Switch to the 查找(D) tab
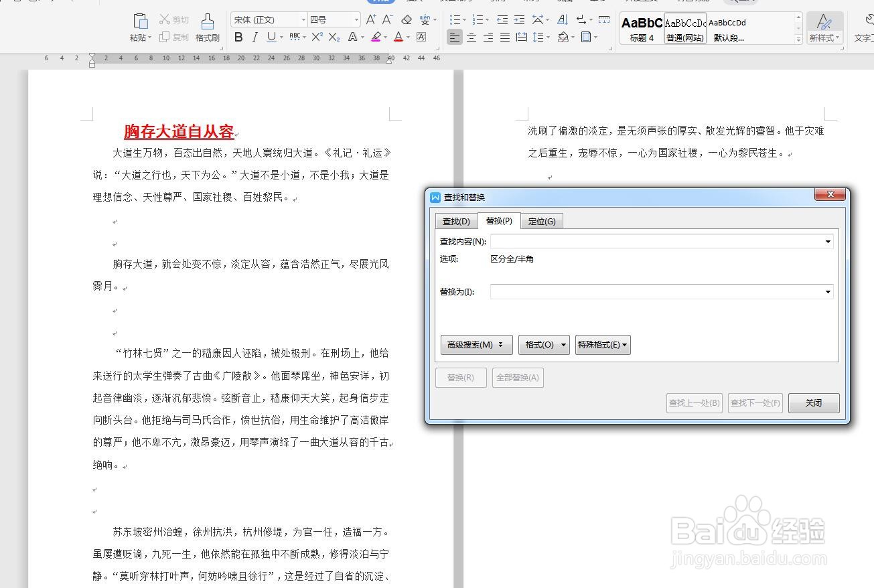874x588 pixels. [x=456, y=221]
